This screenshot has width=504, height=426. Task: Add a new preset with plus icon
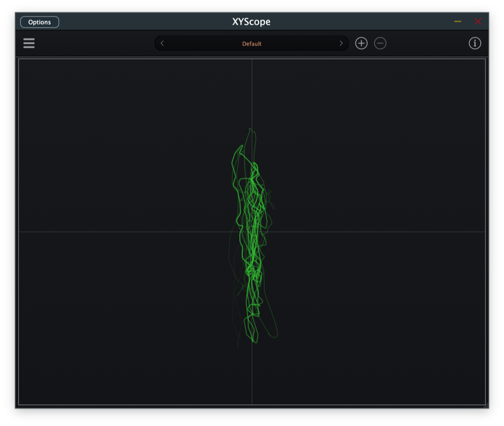[361, 43]
